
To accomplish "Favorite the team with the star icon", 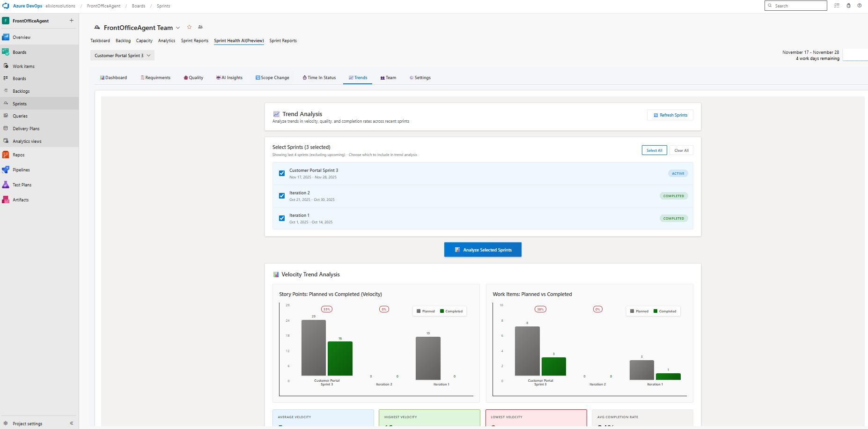I will pyautogui.click(x=190, y=27).
